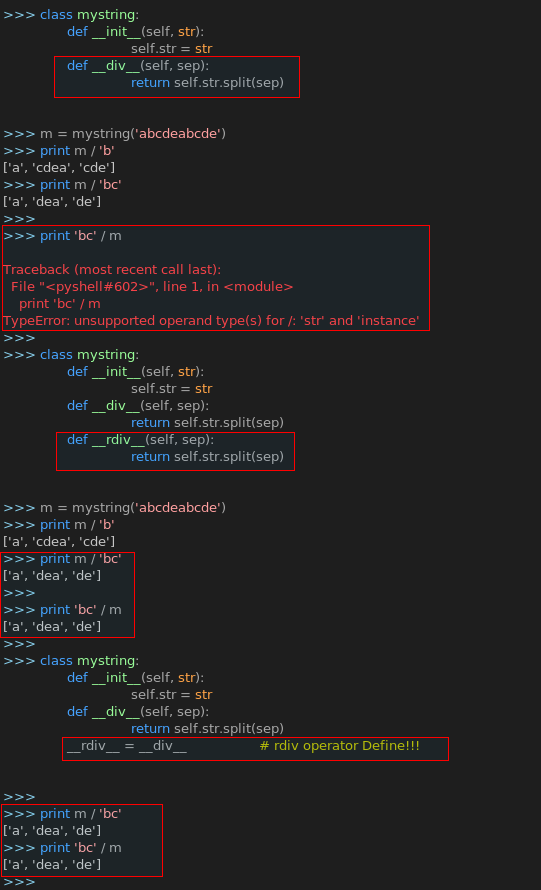541x890 pixels.
Task: Click 'Traceback (most recent call last):' text
Action: coord(112,270)
